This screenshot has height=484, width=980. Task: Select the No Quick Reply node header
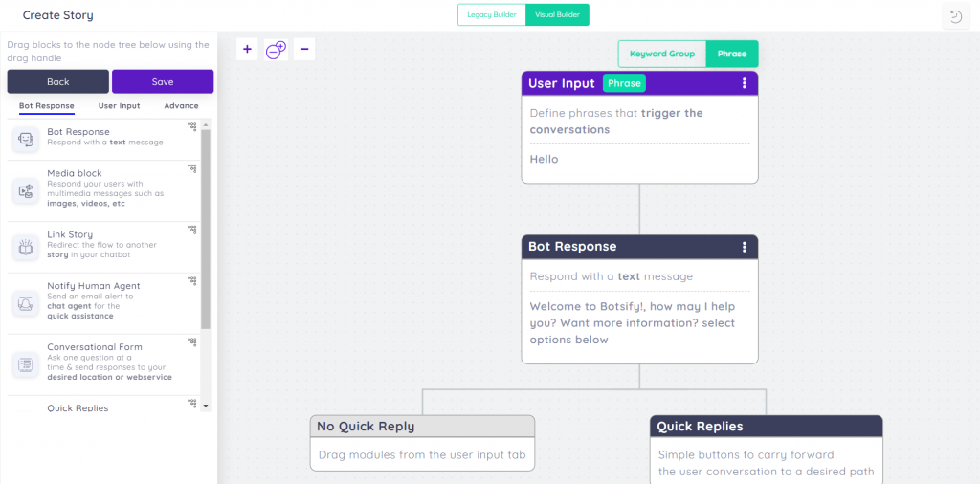(422, 427)
